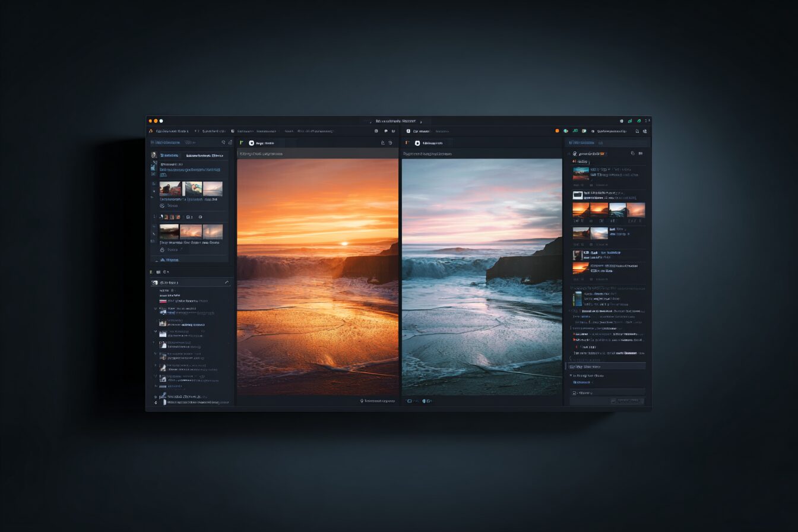Select first thumbnail in the right panel's four-image strip
This screenshot has width=798, height=532.
pos(581,210)
